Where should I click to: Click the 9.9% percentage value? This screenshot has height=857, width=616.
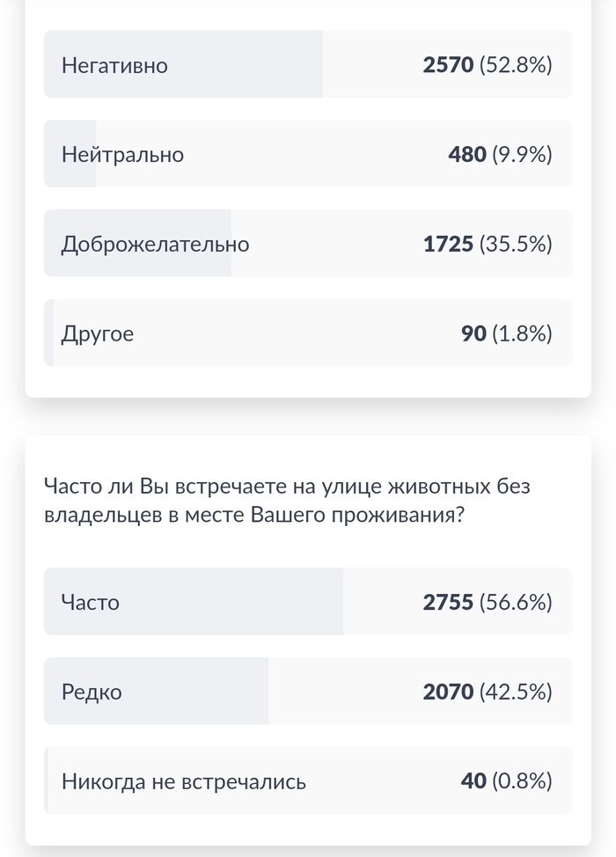click(522, 155)
